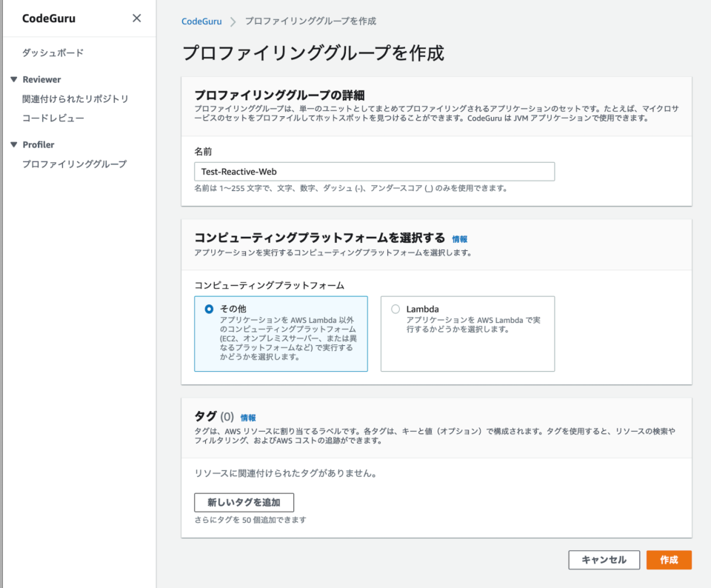Close the CodeGuru navigation sidebar
This screenshot has width=711, height=588.
click(136, 18)
